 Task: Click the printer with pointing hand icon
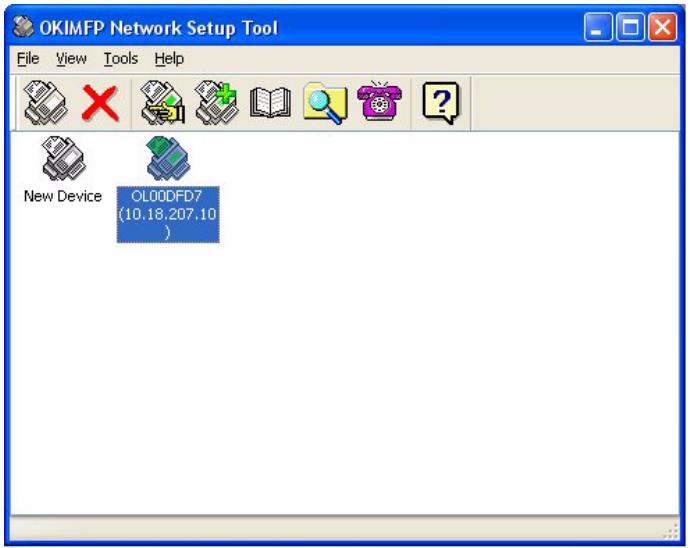pos(162,103)
